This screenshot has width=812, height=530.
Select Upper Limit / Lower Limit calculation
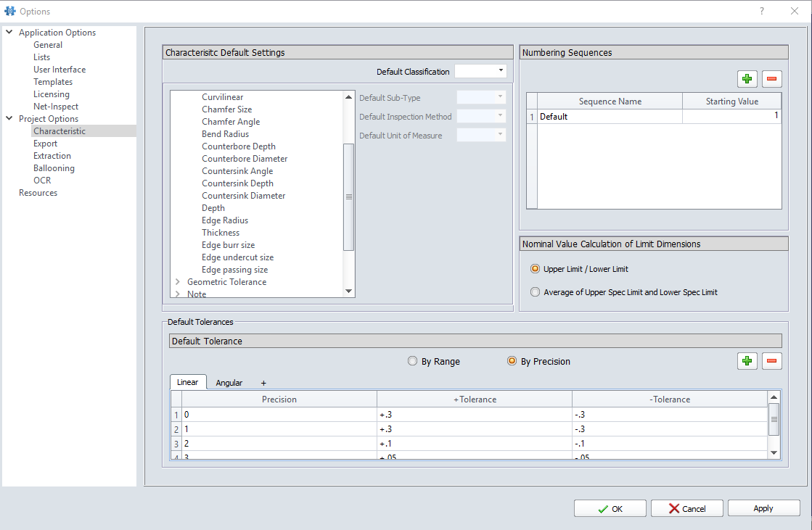[x=535, y=268]
